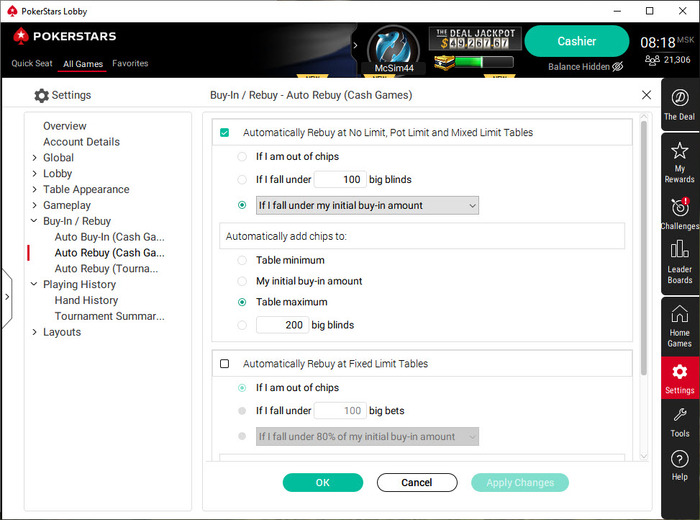This screenshot has width=700, height=520.
Task: Click Apply Changes button
Action: click(x=520, y=483)
